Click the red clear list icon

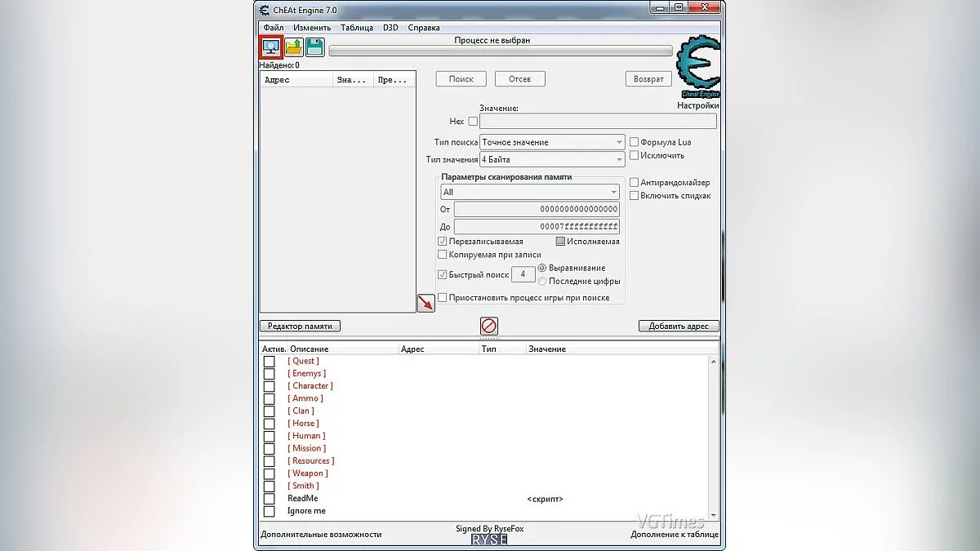[489, 327]
